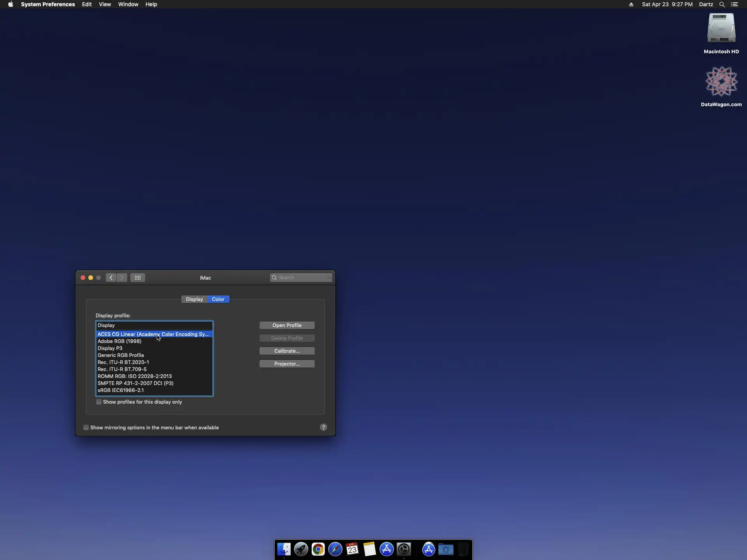Go back with the left chevron button
The width and height of the screenshot is (747, 560).
click(111, 278)
